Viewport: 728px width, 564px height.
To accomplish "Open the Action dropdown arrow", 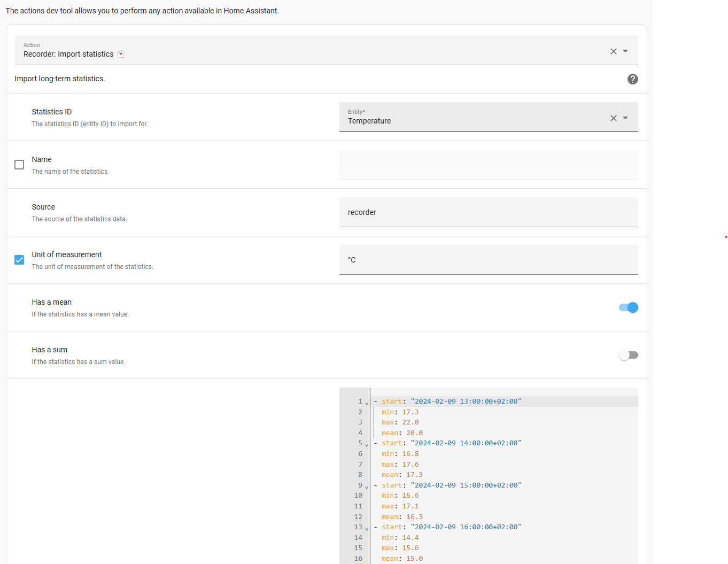I will 625,51.
